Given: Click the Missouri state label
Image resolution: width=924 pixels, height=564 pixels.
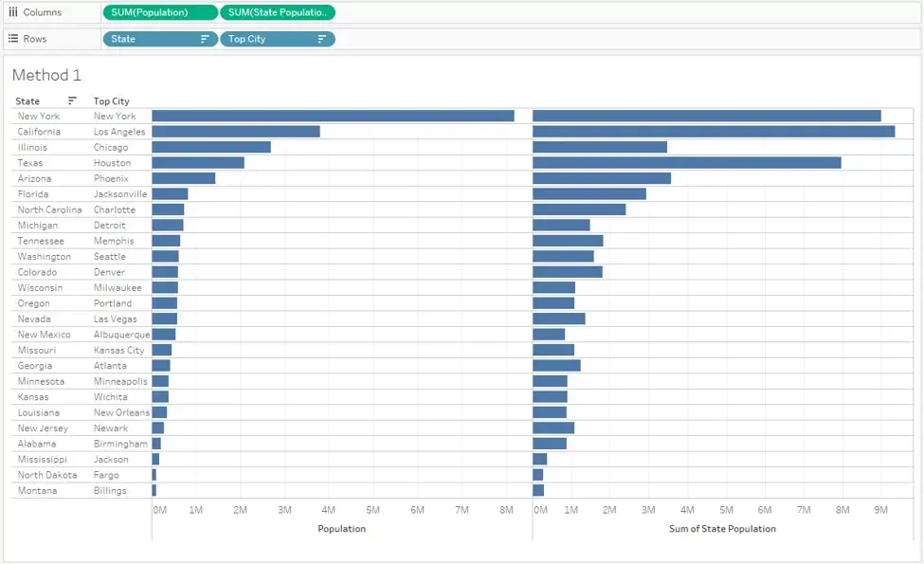Looking at the screenshot, I should pyautogui.click(x=37, y=350).
